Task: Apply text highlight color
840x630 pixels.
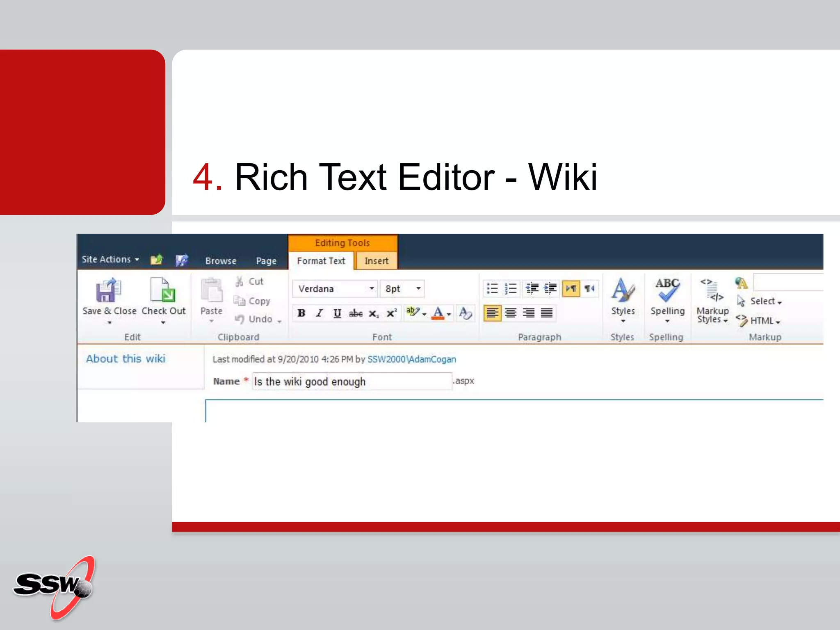Action: click(x=412, y=313)
